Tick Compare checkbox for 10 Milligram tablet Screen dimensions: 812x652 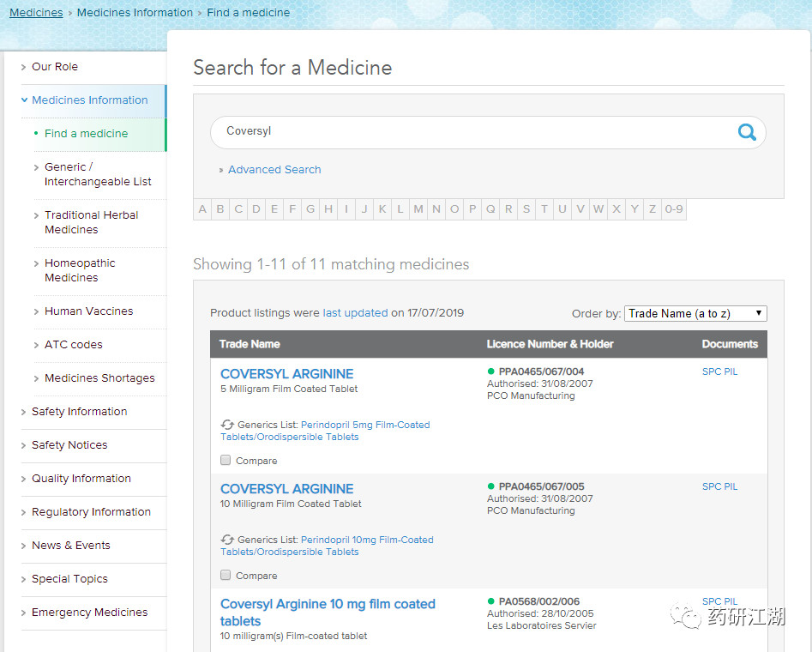click(226, 576)
